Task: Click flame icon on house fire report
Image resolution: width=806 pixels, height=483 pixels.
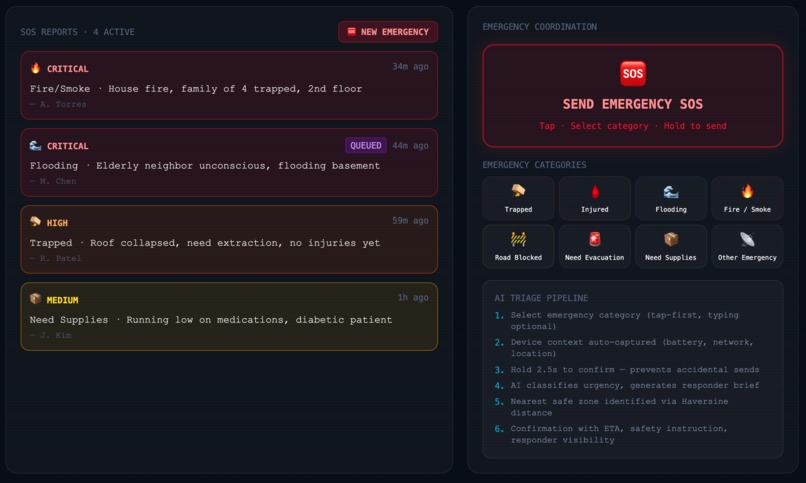Action: tap(35, 68)
